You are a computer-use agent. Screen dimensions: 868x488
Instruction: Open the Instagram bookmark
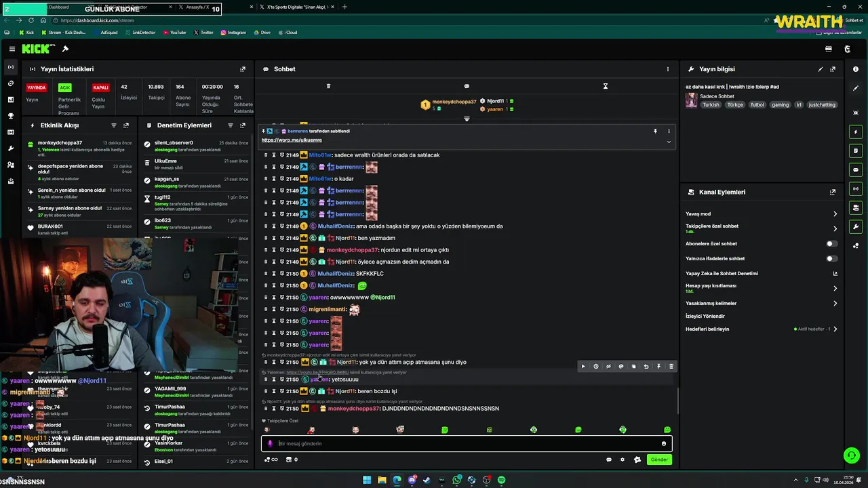point(233,32)
